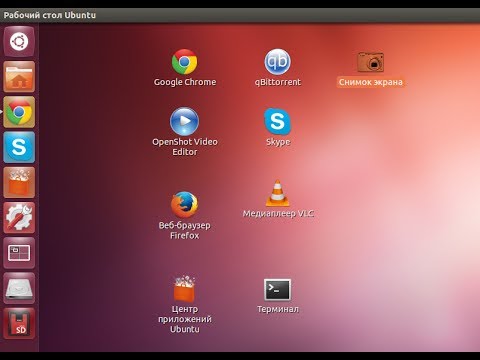
Task: Launch Chrome from the launcher sidebar
Action: 19,112
